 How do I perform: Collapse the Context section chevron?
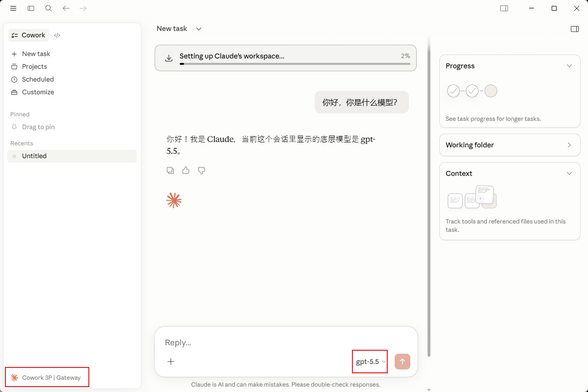569,173
